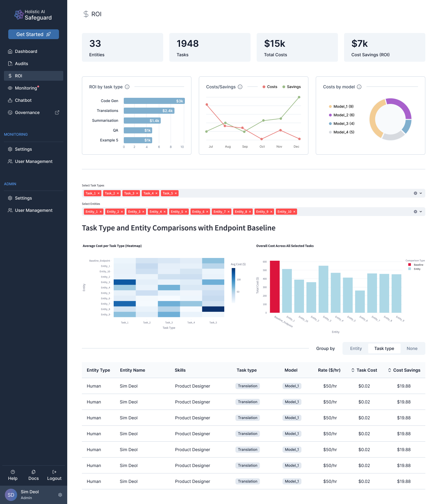This screenshot has width=440, height=504.
Task: Go to Audits in the sidebar
Action: (x=21, y=64)
